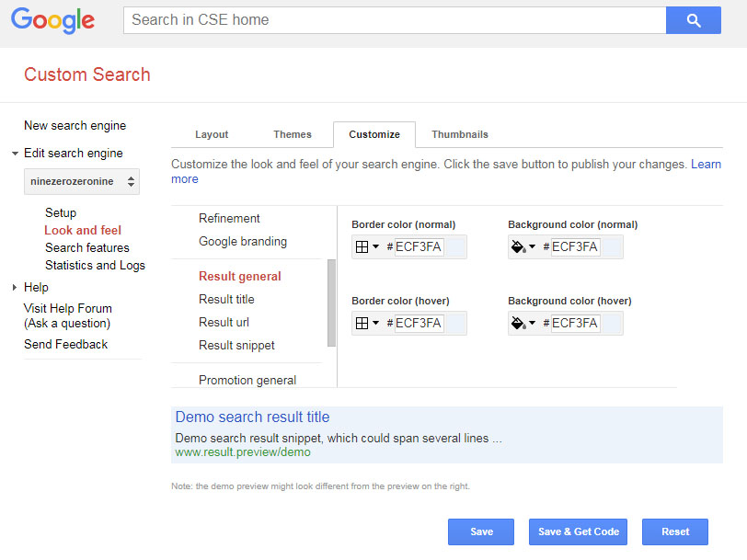Select Result snippet in the list
This screenshot has width=747, height=560.
236,345
